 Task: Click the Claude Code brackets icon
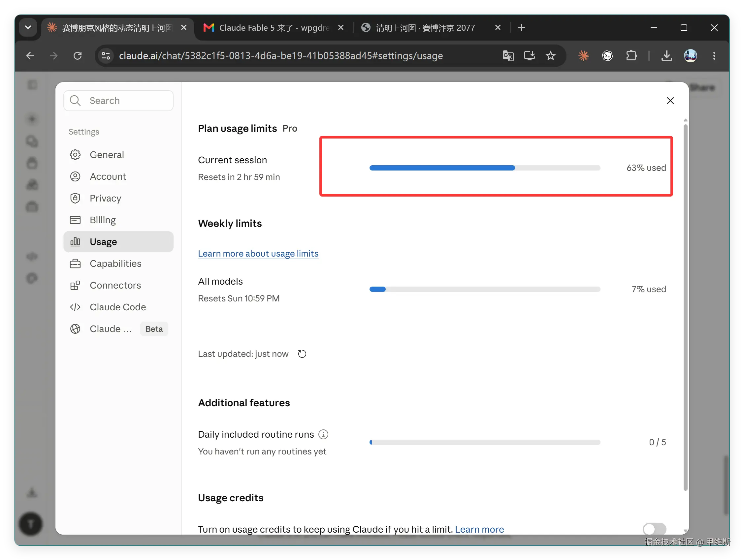click(75, 307)
